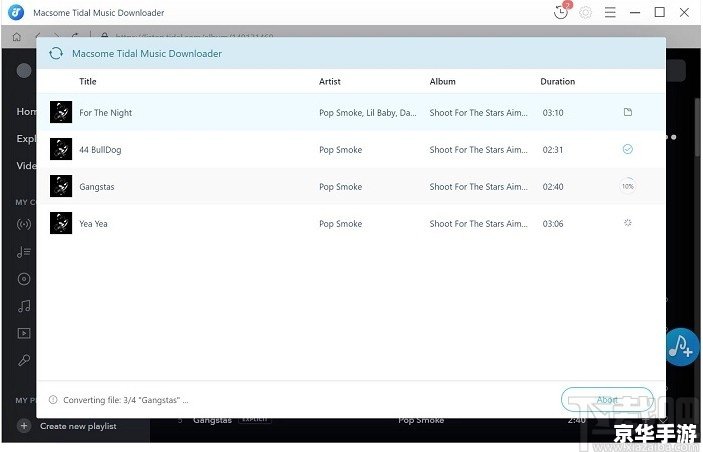Click the Abort button
The height and width of the screenshot is (452, 703).
pos(607,400)
